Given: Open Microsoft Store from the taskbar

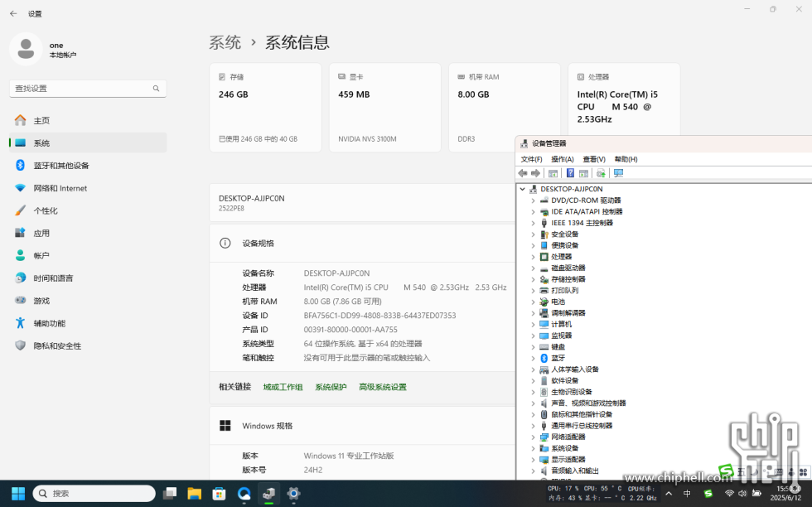Looking at the screenshot, I should pos(219,494).
